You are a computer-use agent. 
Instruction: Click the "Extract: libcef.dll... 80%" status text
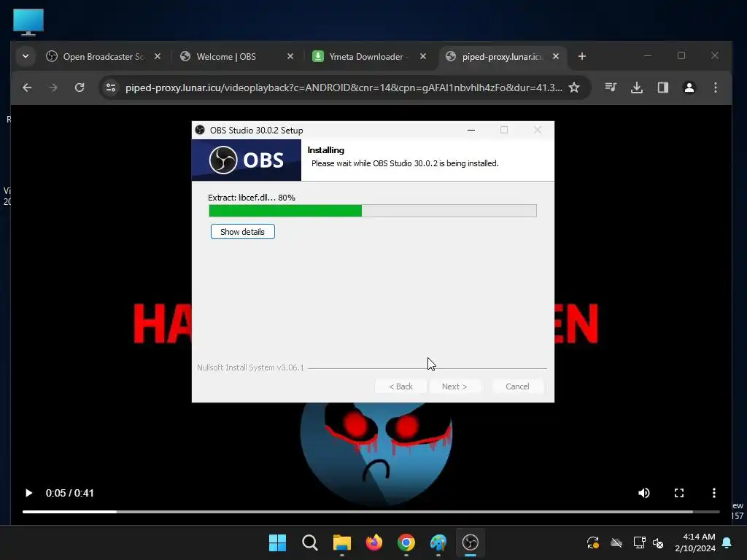pos(252,198)
